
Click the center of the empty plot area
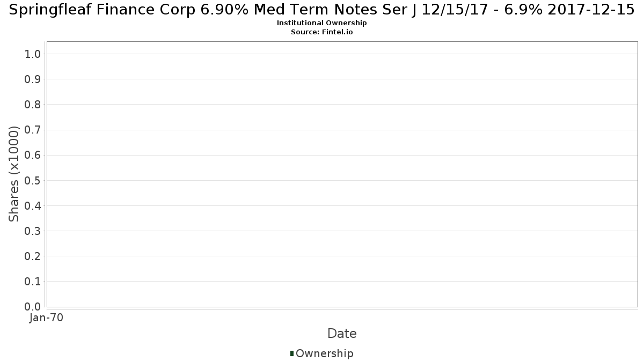point(342,174)
